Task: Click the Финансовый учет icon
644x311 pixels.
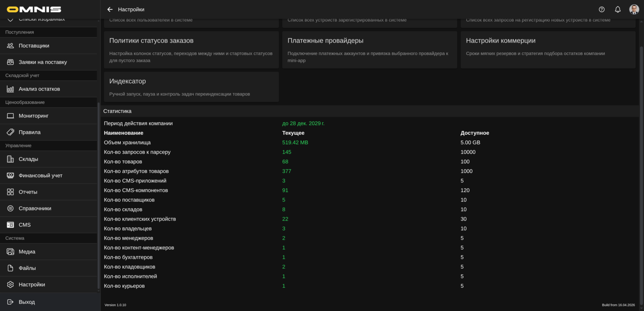Action: (10, 176)
